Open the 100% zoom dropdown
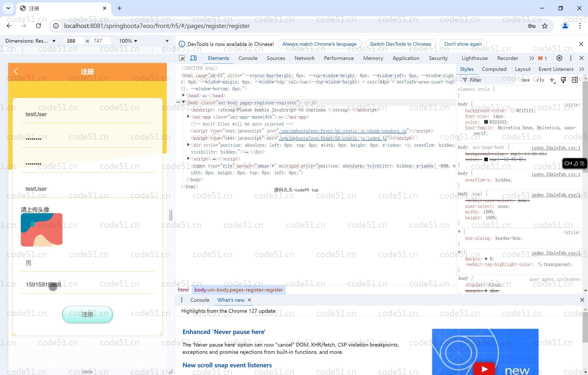 point(128,41)
